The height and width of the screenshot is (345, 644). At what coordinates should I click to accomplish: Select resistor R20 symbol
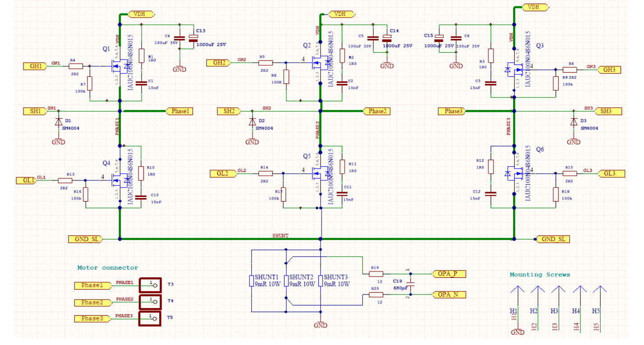(x=376, y=294)
